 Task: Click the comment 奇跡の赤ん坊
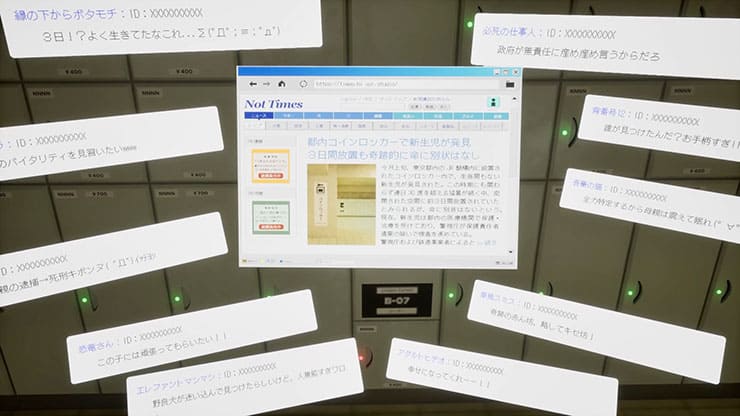coord(596,331)
